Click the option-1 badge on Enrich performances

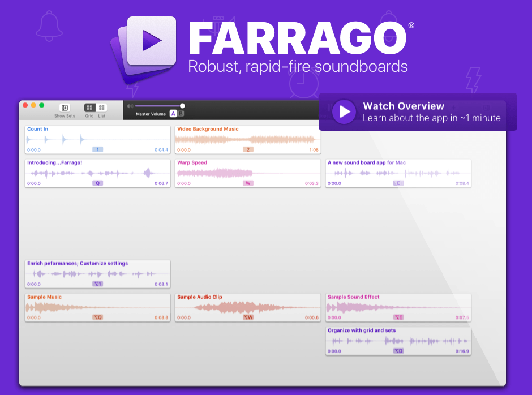(98, 284)
